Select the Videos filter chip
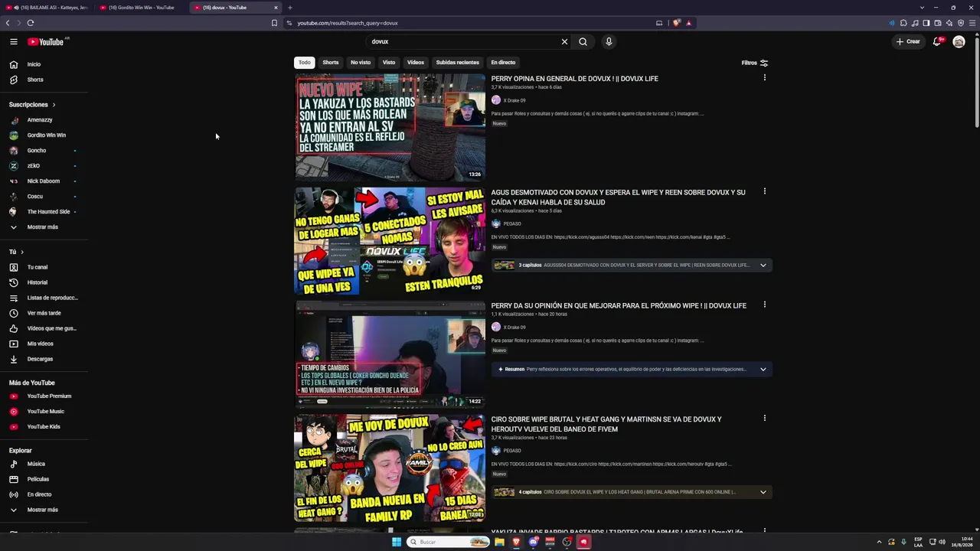The width and height of the screenshot is (980, 551). click(x=416, y=63)
